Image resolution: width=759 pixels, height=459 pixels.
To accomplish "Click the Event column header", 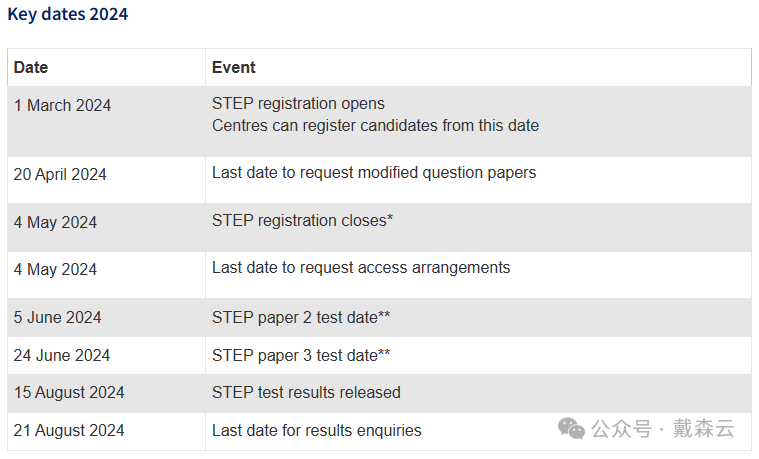I will [233, 67].
